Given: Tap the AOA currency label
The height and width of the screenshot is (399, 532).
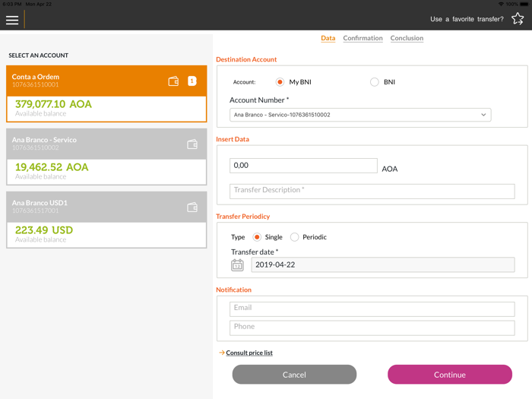Looking at the screenshot, I should [389, 169].
